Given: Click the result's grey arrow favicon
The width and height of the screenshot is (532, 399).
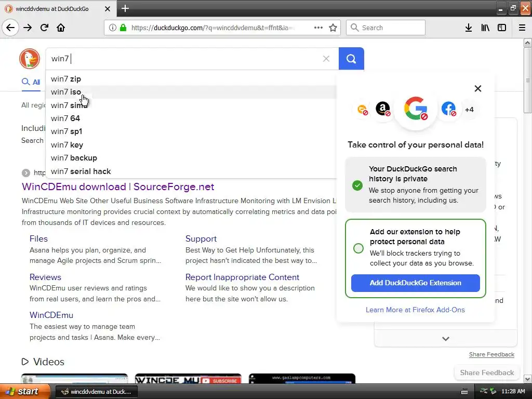Looking at the screenshot, I should [x=26, y=173].
